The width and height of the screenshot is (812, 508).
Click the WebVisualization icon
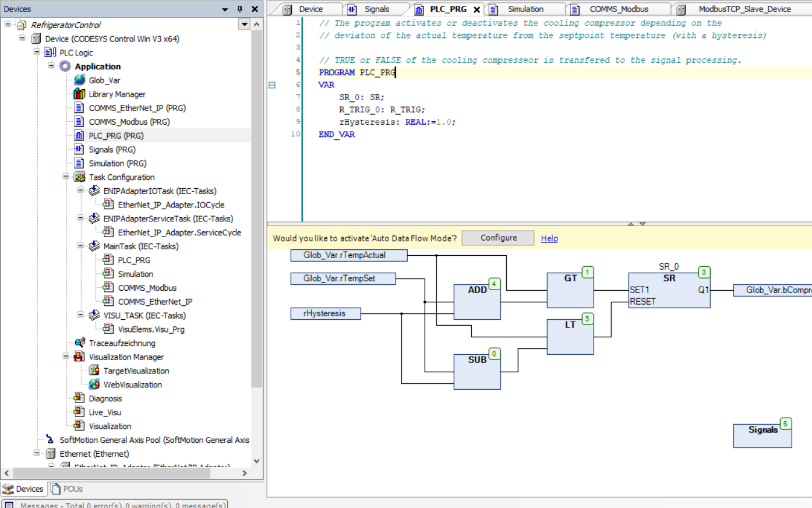[94, 384]
